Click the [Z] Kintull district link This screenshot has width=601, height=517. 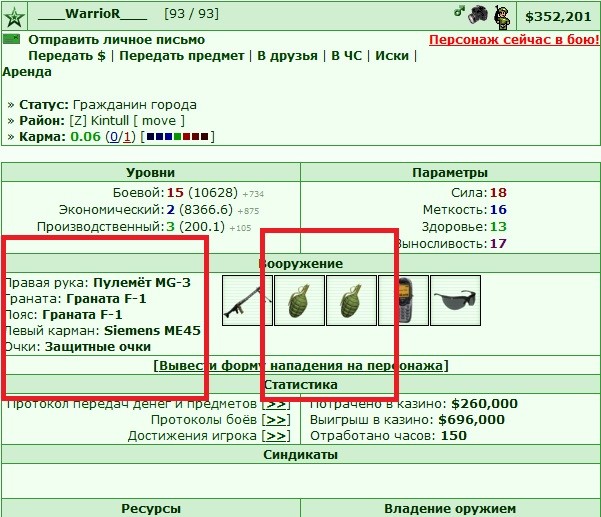(99, 121)
